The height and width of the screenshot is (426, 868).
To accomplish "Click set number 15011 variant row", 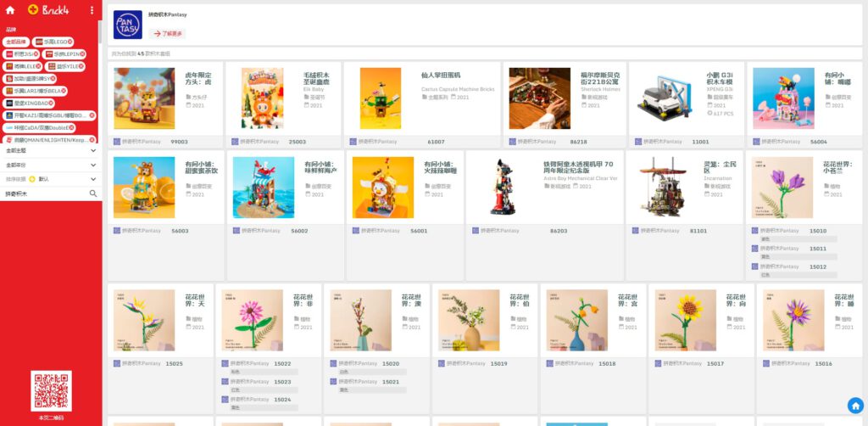I will (793, 249).
